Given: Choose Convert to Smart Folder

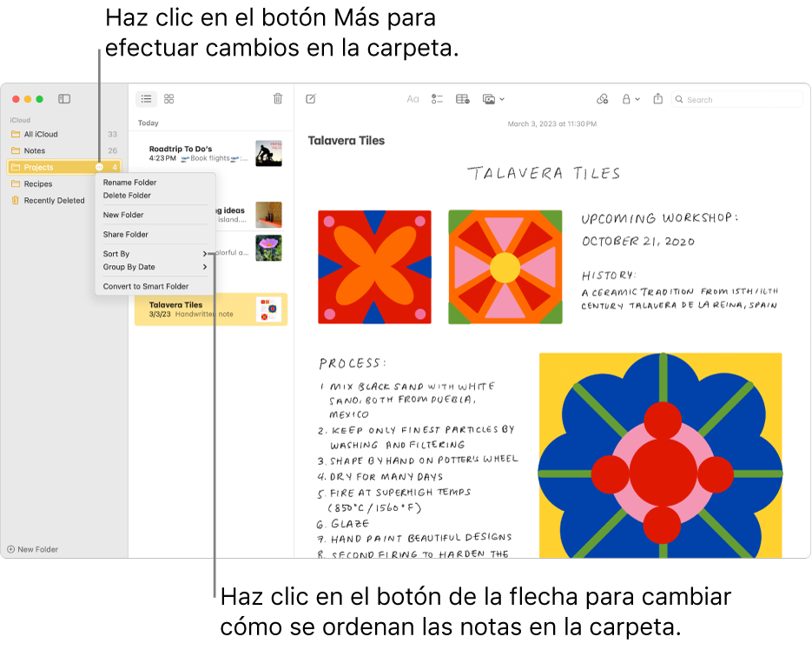Looking at the screenshot, I should tap(146, 286).
